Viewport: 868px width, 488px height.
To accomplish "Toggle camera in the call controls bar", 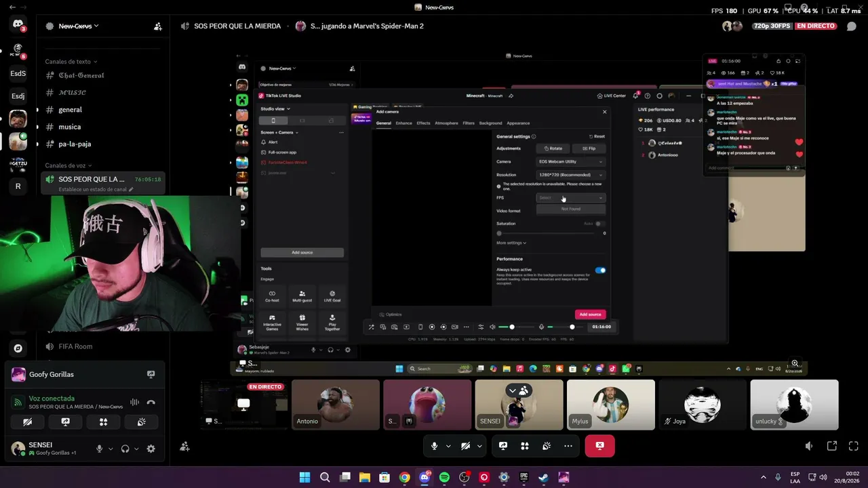I will pos(466,446).
